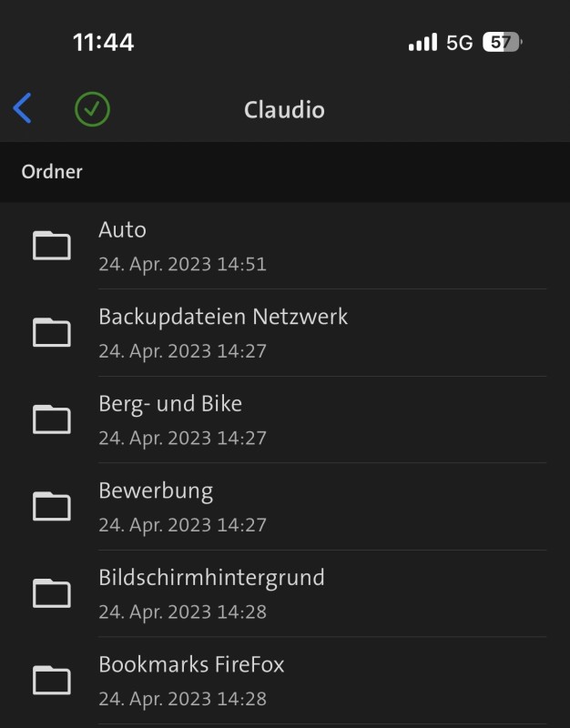Tap the blue back arrow

click(x=23, y=108)
